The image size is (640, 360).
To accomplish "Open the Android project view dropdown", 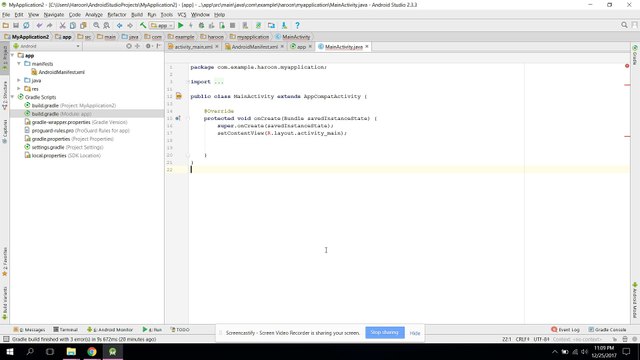I will pos(47,46).
